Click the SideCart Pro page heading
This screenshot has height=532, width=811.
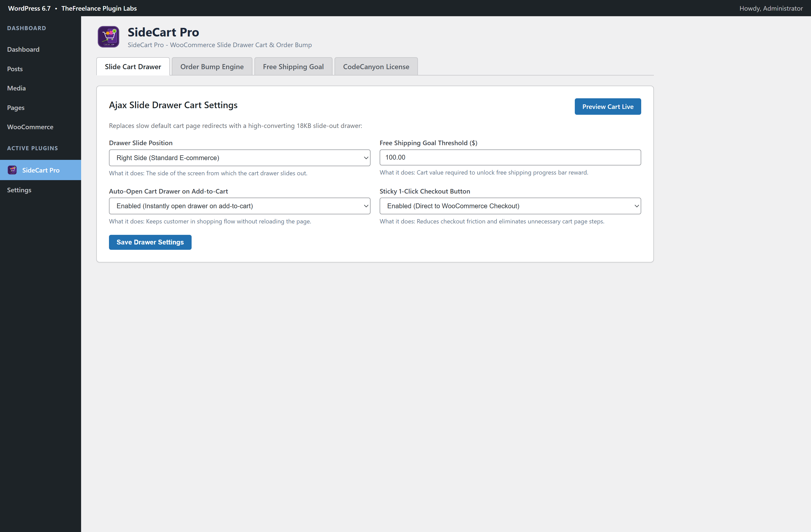[163, 32]
